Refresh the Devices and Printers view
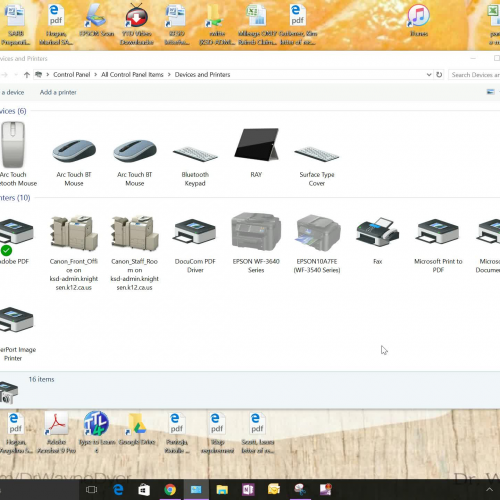The width and height of the screenshot is (500, 500). click(x=439, y=75)
